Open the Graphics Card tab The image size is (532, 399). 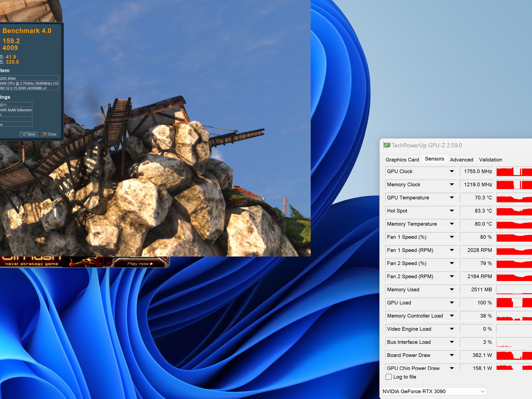402,159
